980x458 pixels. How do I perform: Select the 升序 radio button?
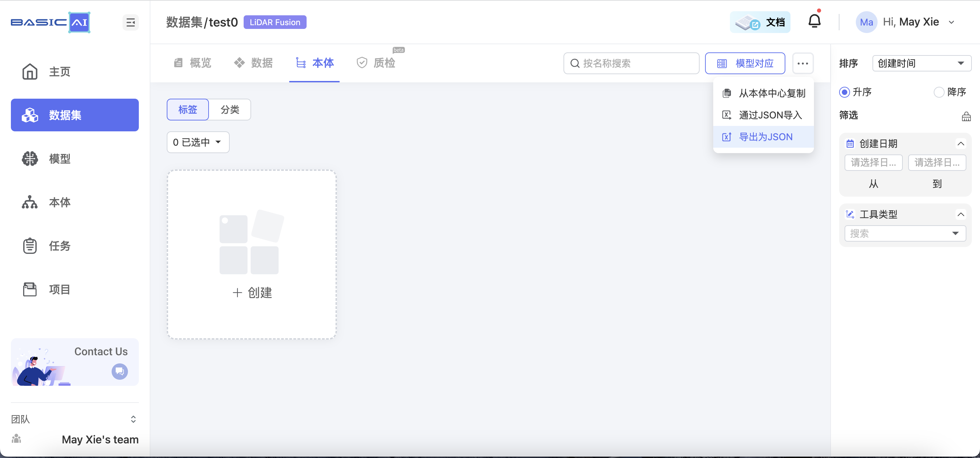click(844, 92)
